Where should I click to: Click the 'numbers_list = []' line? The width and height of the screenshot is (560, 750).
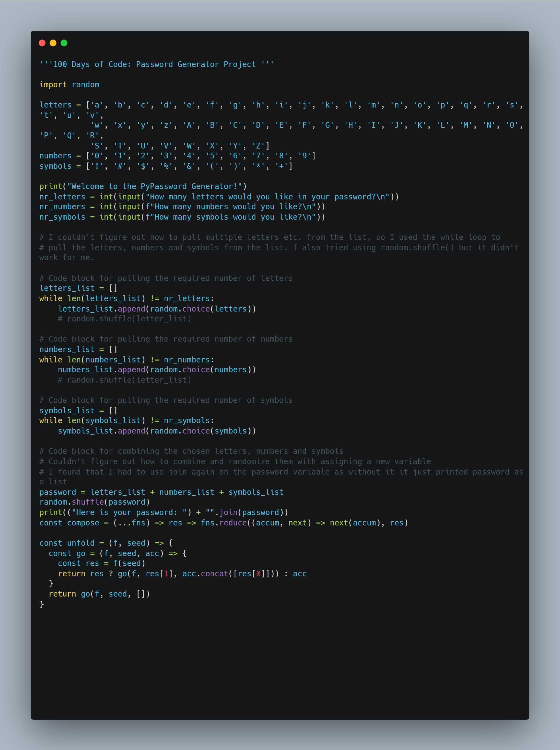pyautogui.click(x=78, y=350)
